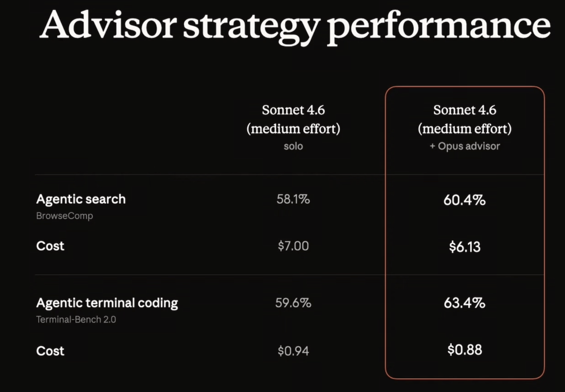565x392 pixels.
Task: Select the 59.6% solo coding score
Action: click(x=293, y=303)
